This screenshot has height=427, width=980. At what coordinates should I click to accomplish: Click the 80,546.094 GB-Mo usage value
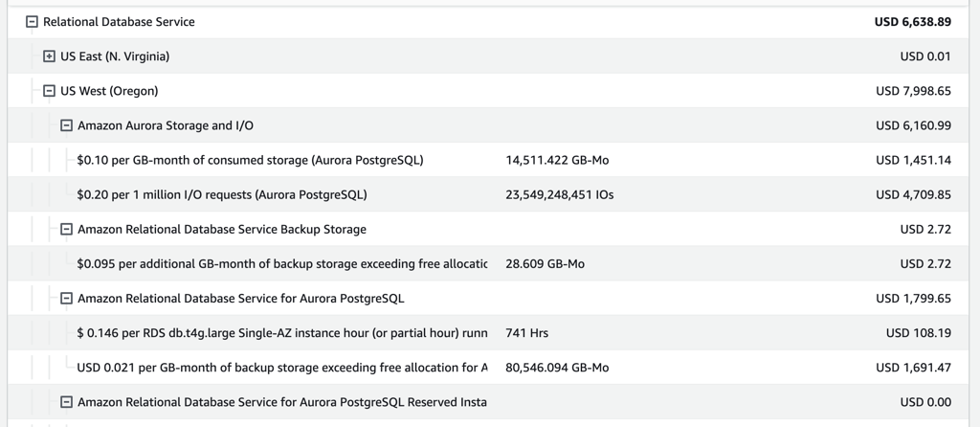pyautogui.click(x=558, y=368)
